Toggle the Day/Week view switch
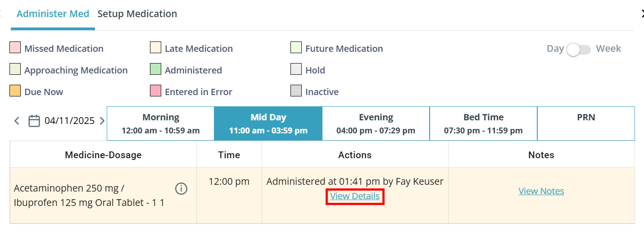The height and width of the screenshot is (233, 644). click(x=579, y=49)
